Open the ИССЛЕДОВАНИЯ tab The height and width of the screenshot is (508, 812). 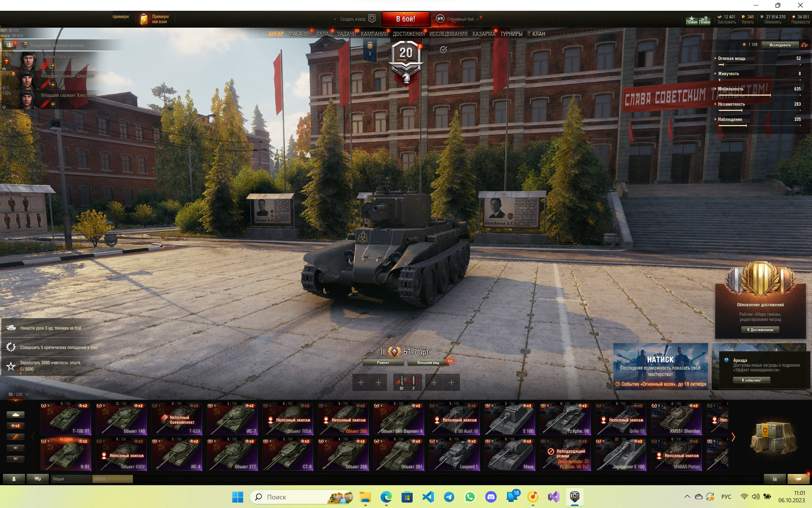(x=448, y=34)
